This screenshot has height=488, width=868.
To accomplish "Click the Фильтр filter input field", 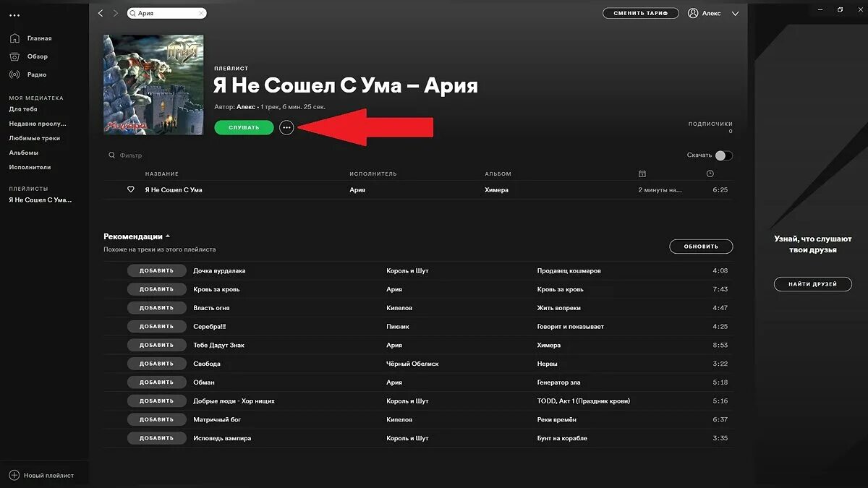I will pos(131,155).
